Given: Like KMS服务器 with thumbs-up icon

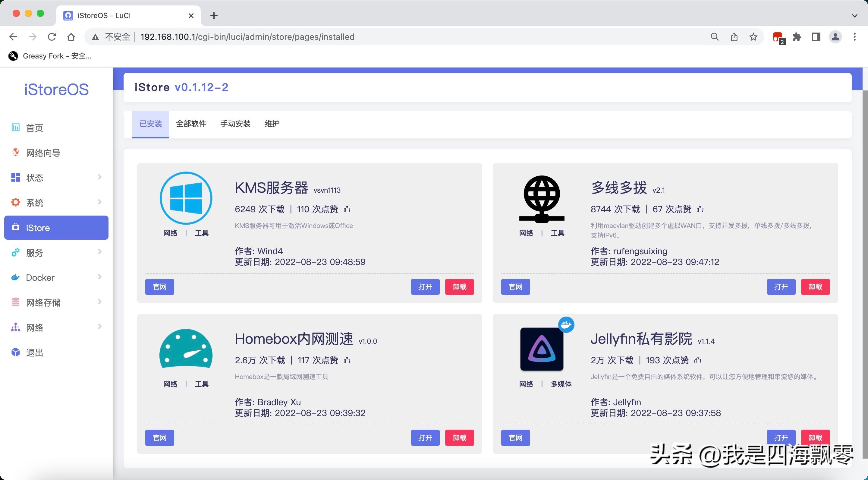Looking at the screenshot, I should tap(347, 209).
